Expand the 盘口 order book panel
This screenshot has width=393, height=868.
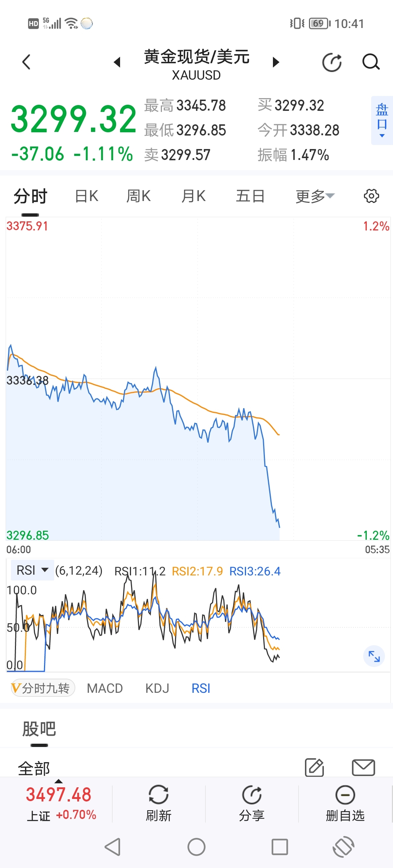point(382,121)
